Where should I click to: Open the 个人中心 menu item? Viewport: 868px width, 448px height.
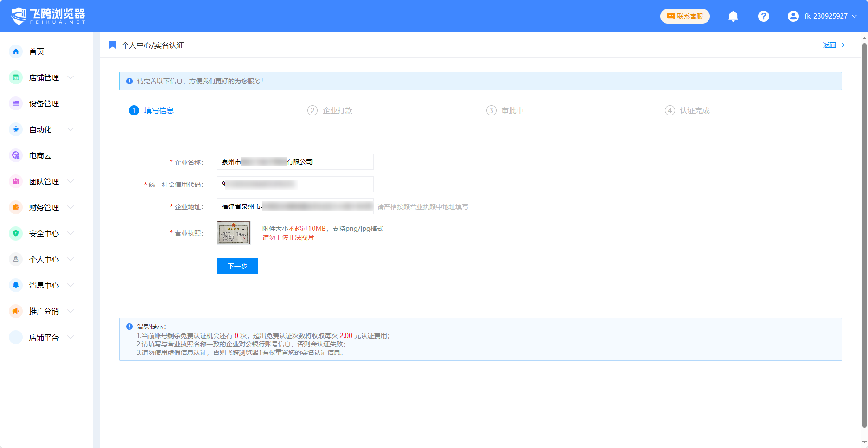[x=44, y=260]
